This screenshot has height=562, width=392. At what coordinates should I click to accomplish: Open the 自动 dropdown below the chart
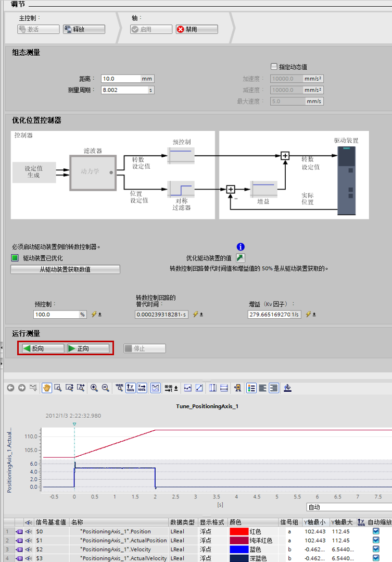349,507
